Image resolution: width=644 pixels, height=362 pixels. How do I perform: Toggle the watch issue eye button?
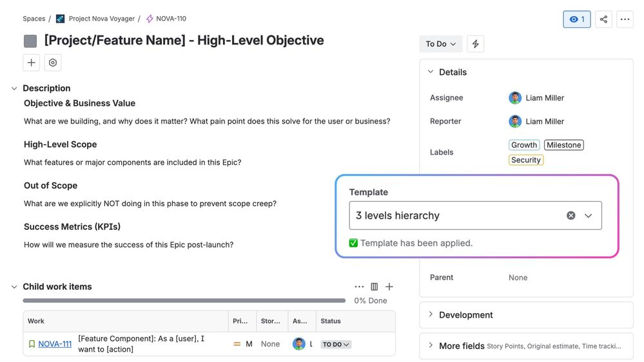coord(577,19)
